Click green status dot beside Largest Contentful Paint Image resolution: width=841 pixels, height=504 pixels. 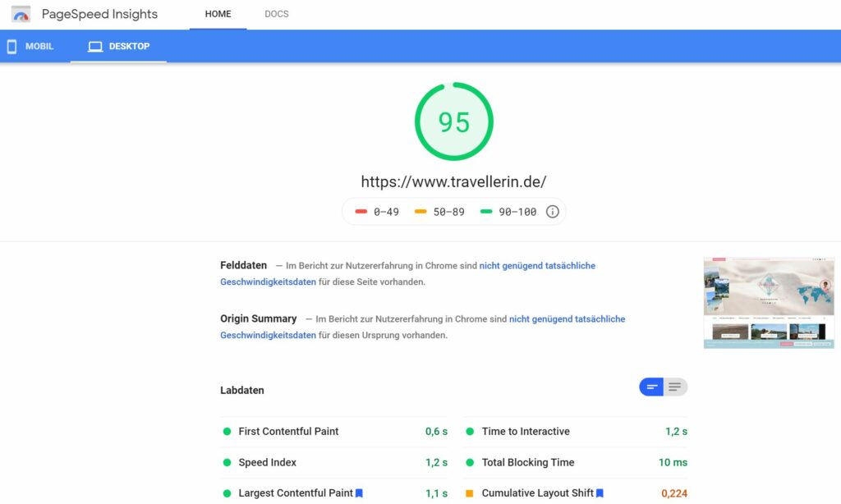pyautogui.click(x=227, y=493)
